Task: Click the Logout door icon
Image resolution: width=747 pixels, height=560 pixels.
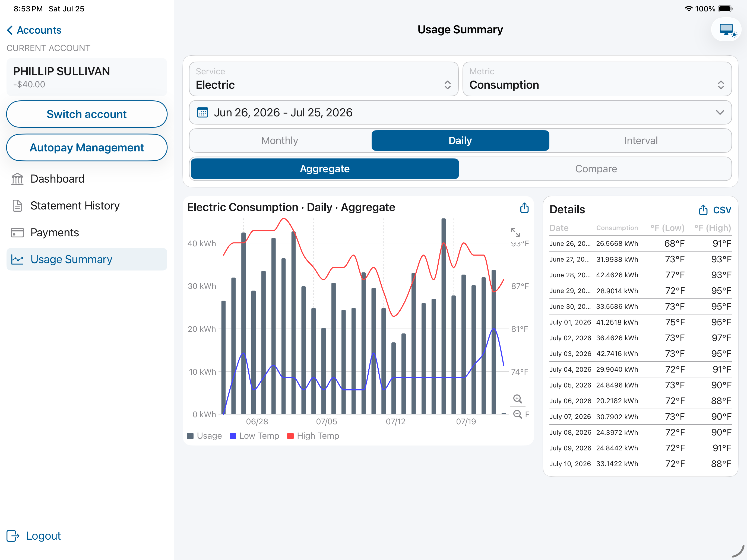Action: [x=13, y=536]
